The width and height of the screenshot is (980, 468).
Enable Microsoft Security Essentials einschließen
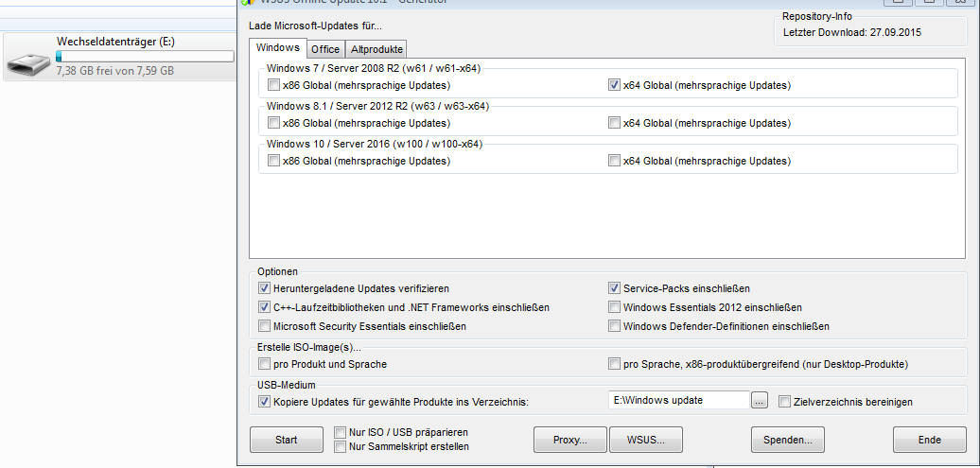click(x=264, y=326)
